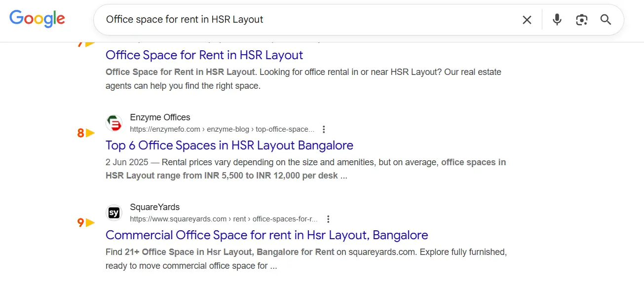This screenshot has width=644, height=287.
Task: Open "Top 6 Office Spaces in HSR Layout Bangalore"
Action: [229, 145]
